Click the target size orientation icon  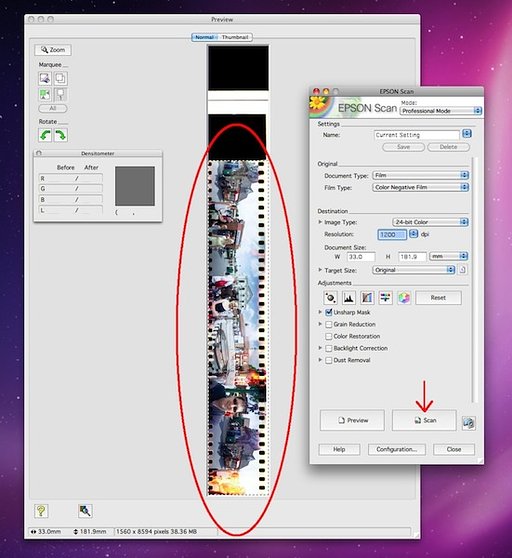tap(463, 270)
